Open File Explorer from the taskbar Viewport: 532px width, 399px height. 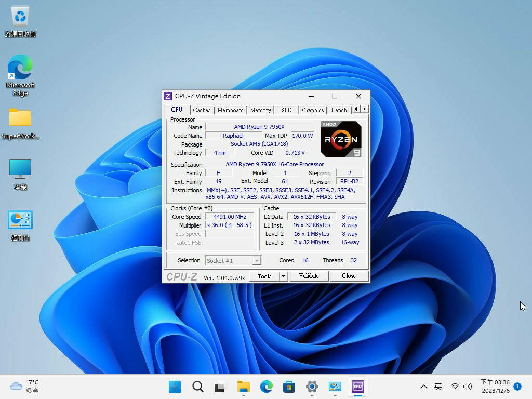243,387
